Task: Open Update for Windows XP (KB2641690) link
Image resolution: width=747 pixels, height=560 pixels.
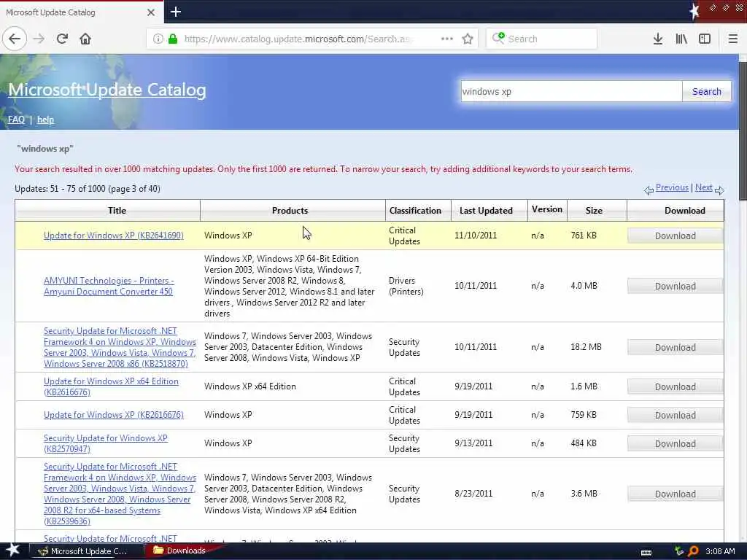Action: click(113, 236)
